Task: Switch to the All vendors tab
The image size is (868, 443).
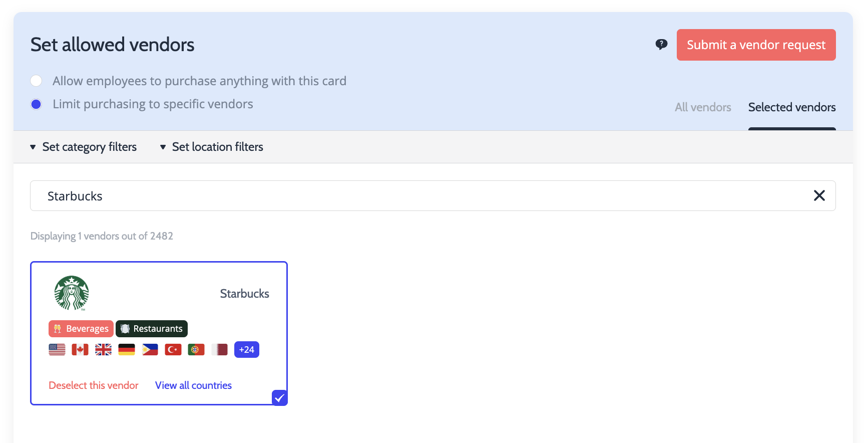Action: (703, 107)
